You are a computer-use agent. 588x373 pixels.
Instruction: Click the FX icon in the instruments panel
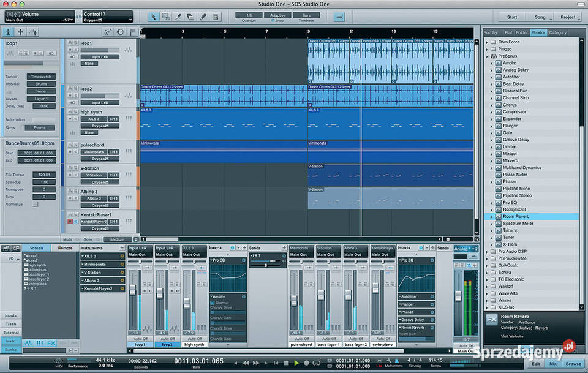(x=51, y=344)
